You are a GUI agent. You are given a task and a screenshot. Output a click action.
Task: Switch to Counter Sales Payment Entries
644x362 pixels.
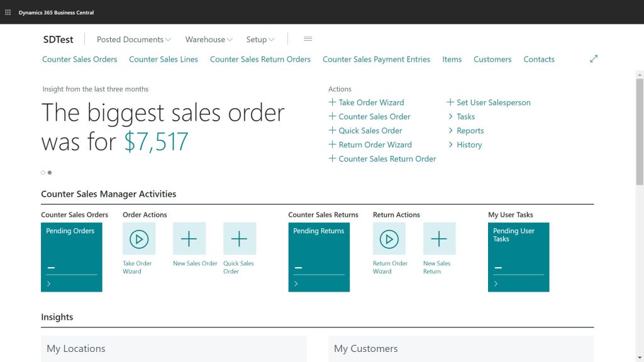[x=376, y=59]
